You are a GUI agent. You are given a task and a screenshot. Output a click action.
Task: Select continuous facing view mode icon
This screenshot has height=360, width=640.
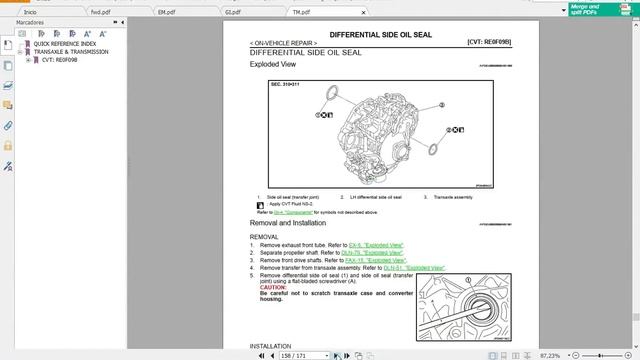pos(527,356)
